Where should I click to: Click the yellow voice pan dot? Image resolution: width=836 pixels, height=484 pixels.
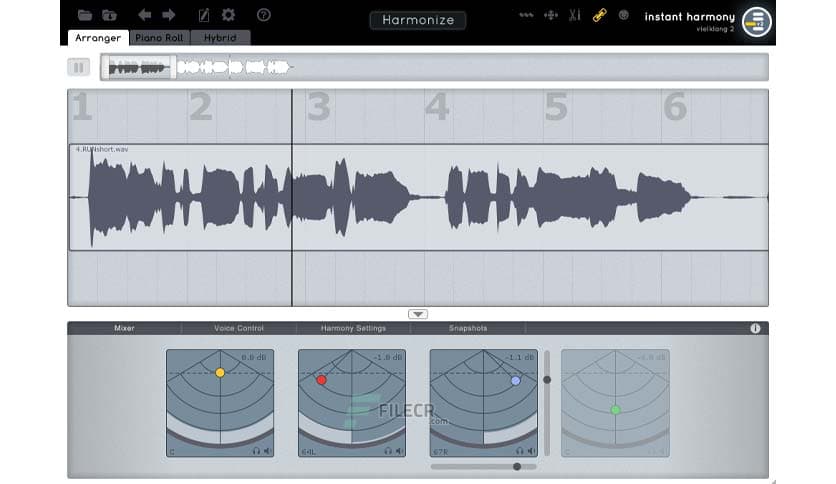[x=220, y=373]
